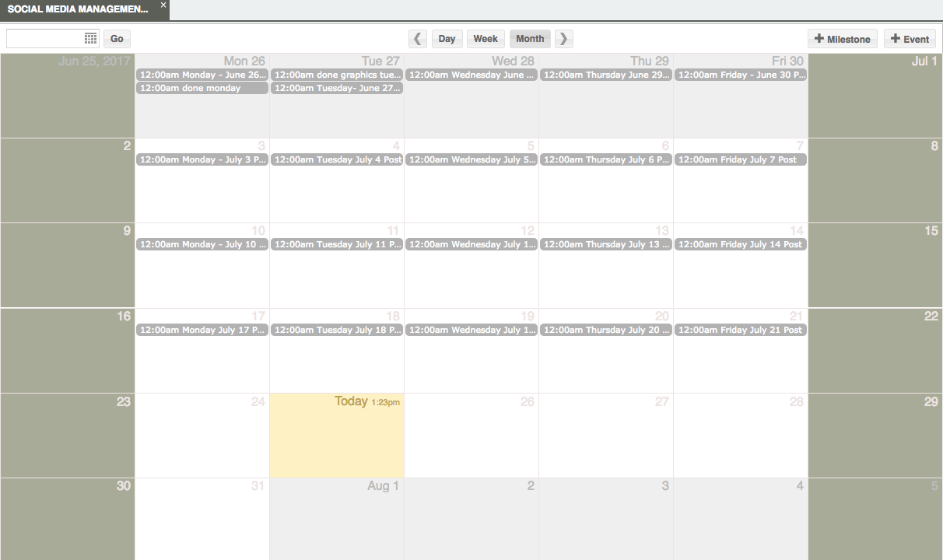Open the 'Thursday June 29' event
The height and width of the screenshot is (560, 943).
click(606, 75)
